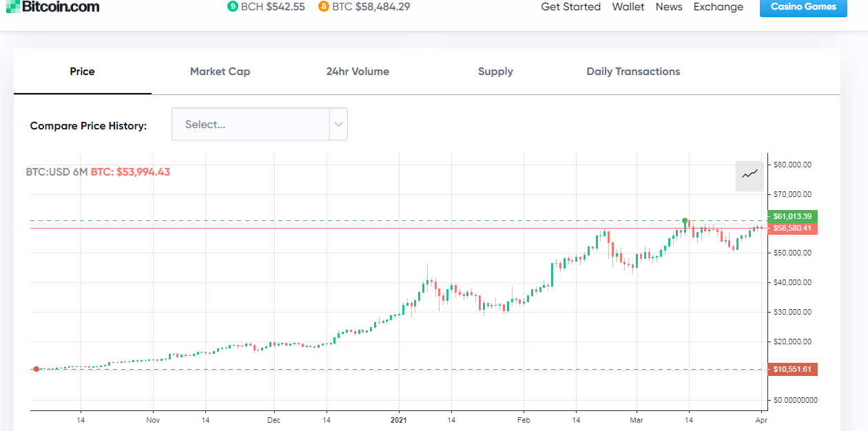The image size is (868, 431).
Task: Navigate to the Exchange link
Action: [x=719, y=7]
